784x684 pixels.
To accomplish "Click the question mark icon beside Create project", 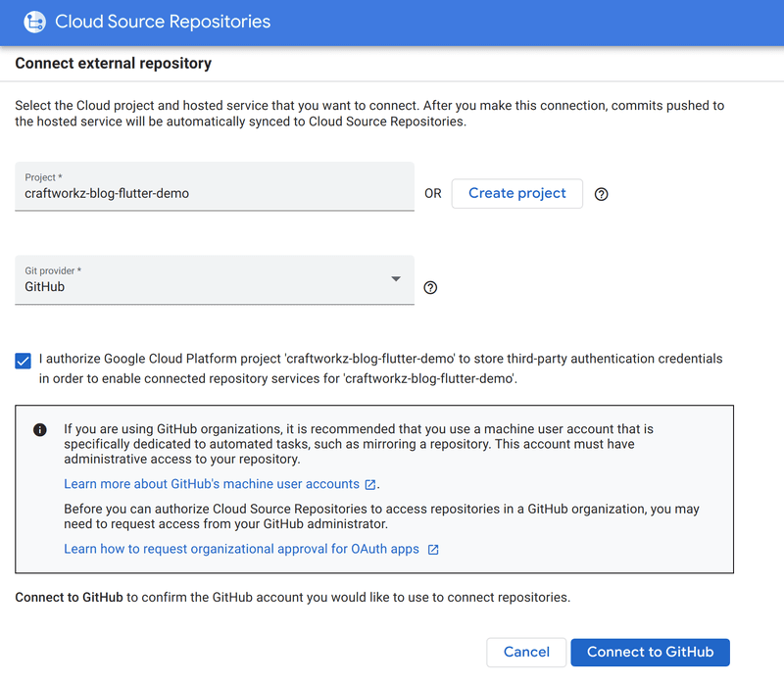I will click(x=601, y=194).
